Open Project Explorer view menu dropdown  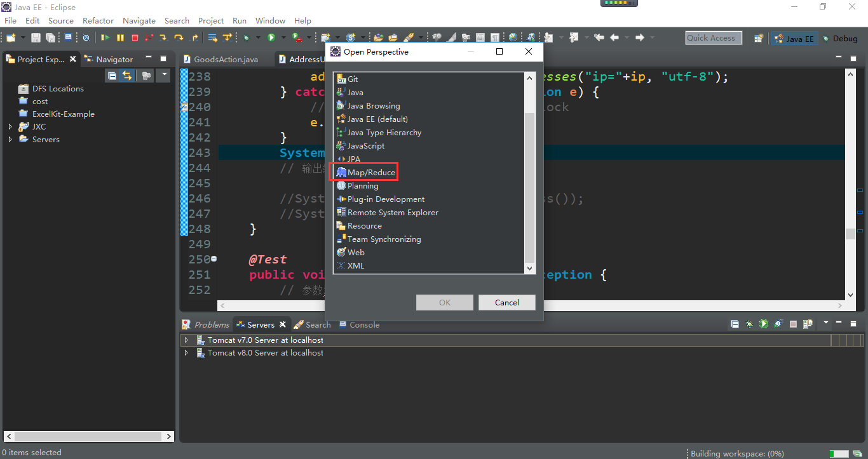[164, 76]
